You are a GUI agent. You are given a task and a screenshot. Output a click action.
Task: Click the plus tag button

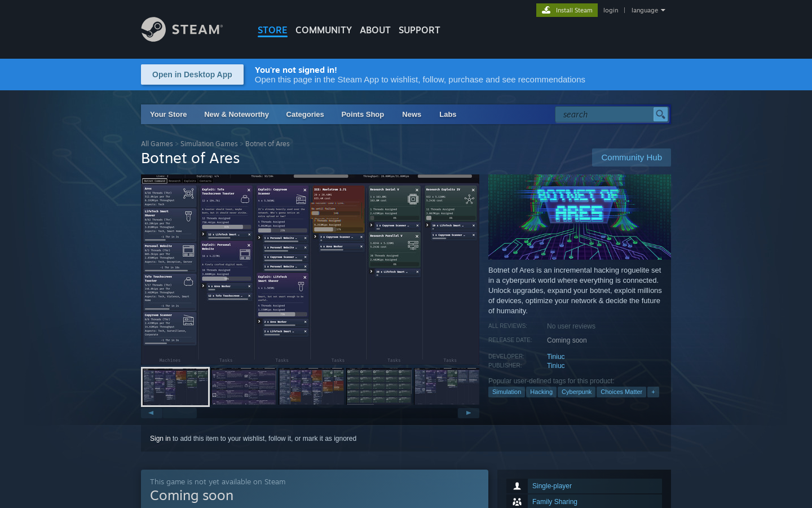(x=653, y=392)
